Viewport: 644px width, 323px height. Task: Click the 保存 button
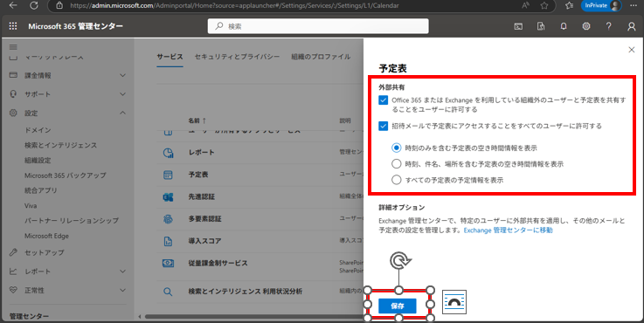click(398, 306)
